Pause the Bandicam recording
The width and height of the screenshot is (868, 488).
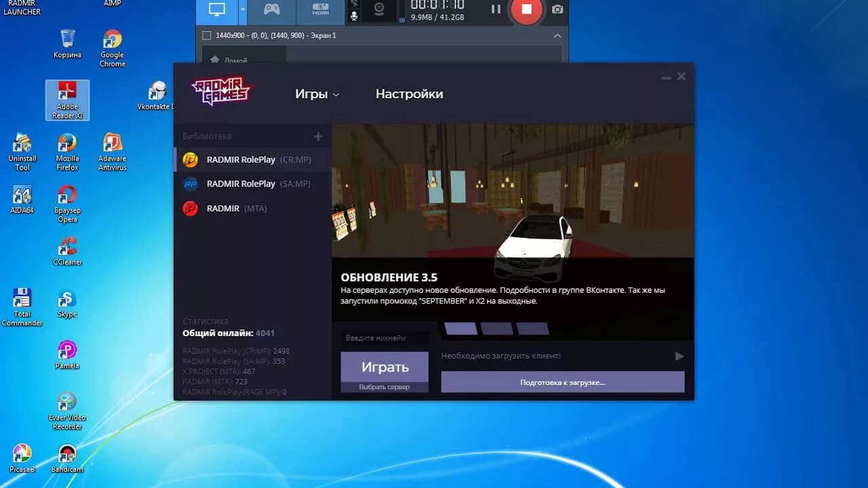pyautogui.click(x=496, y=9)
